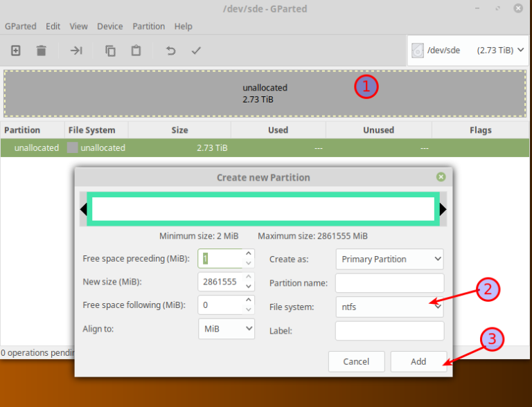Click the Unused column header
Image resolution: width=532 pixels, height=407 pixels.
point(379,130)
